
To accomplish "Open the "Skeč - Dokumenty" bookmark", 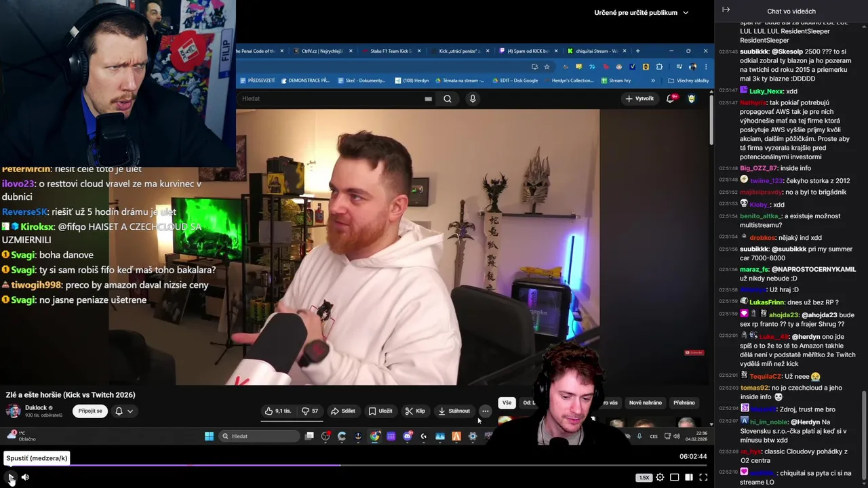I will pos(360,81).
